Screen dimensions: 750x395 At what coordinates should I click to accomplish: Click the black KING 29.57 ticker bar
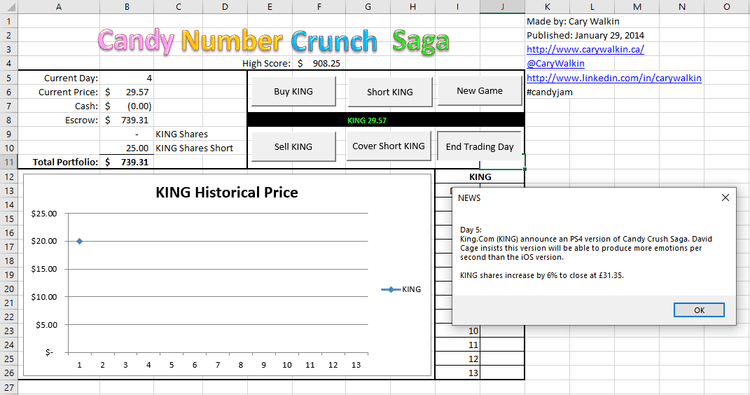point(386,120)
